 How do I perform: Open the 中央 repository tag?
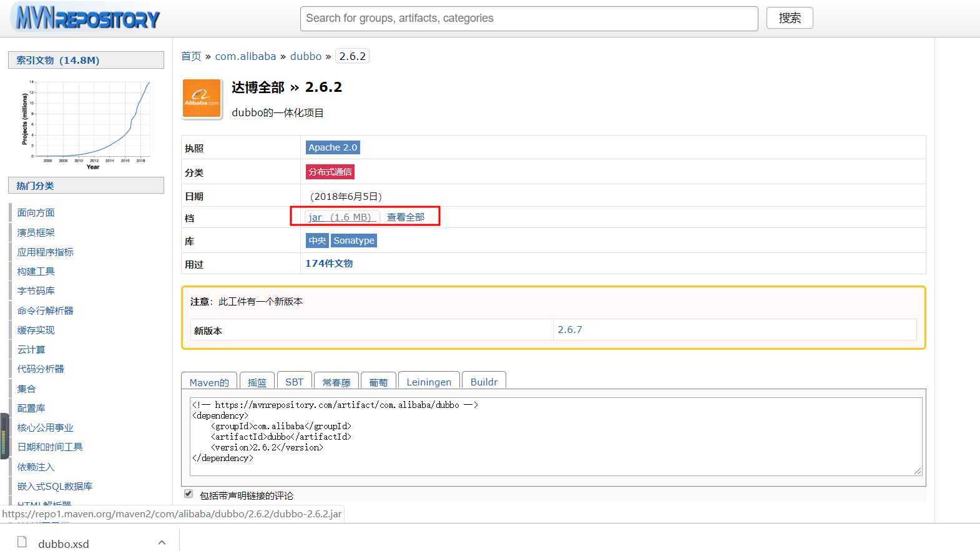pyautogui.click(x=317, y=241)
